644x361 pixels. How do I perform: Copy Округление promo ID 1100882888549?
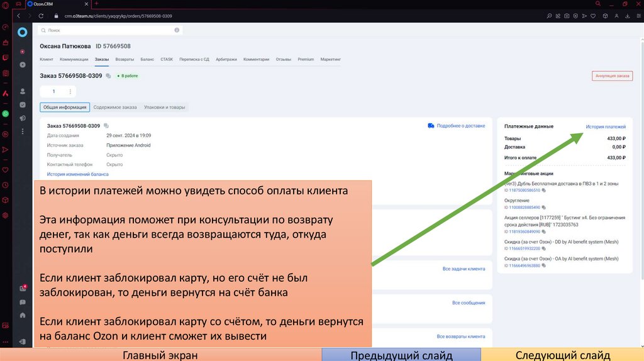(x=543, y=208)
